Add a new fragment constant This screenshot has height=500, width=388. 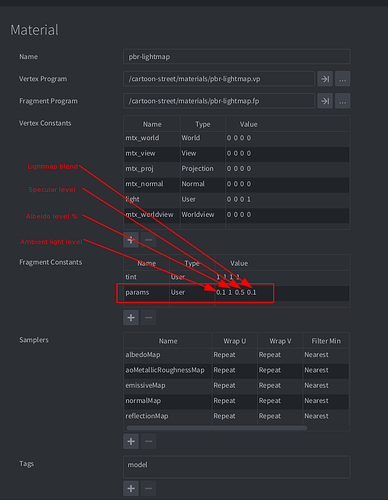coord(131,317)
